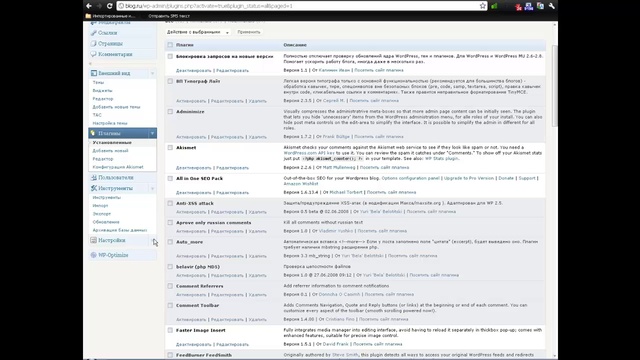Click Настройки sidebar settings icon
Image resolution: width=640 pixels, height=360 pixels.
click(93, 240)
